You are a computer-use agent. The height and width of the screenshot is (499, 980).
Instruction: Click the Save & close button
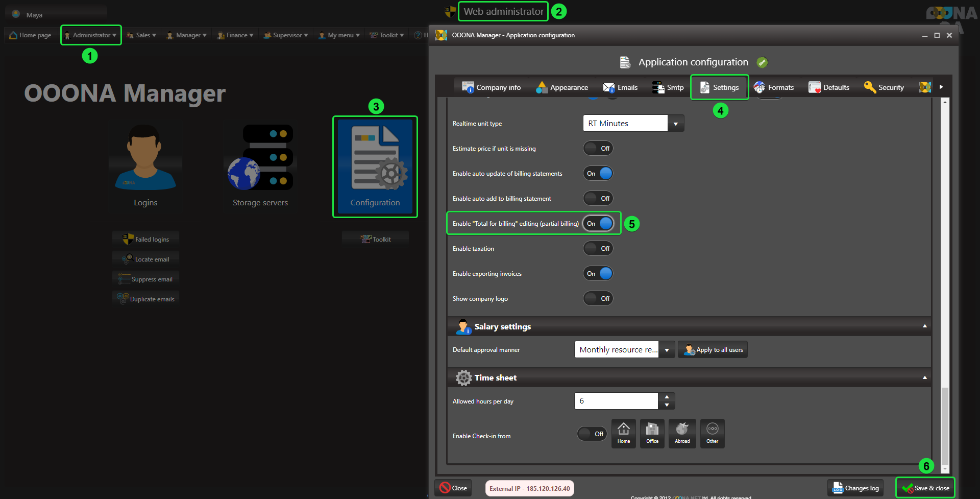pyautogui.click(x=925, y=488)
